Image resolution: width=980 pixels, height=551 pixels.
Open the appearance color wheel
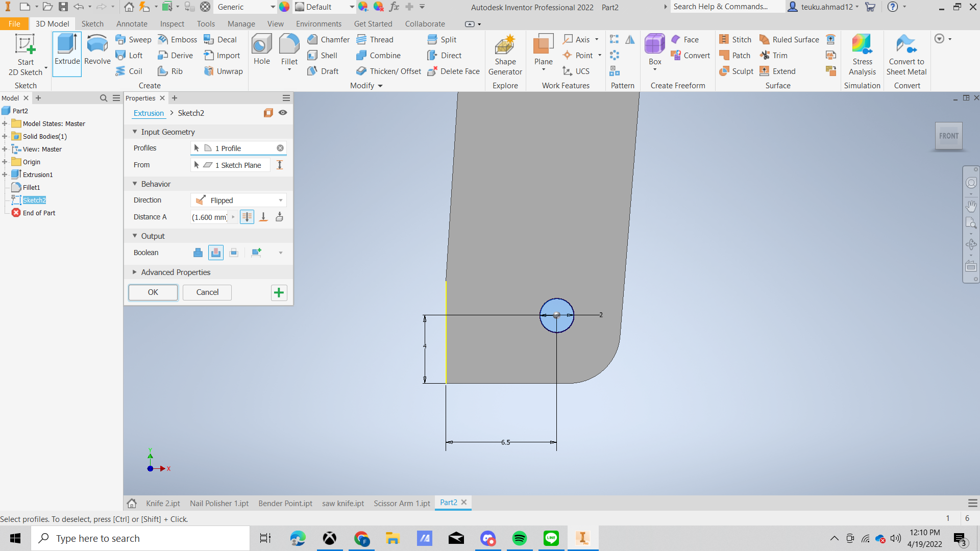pyautogui.click(x=284, y=7)
